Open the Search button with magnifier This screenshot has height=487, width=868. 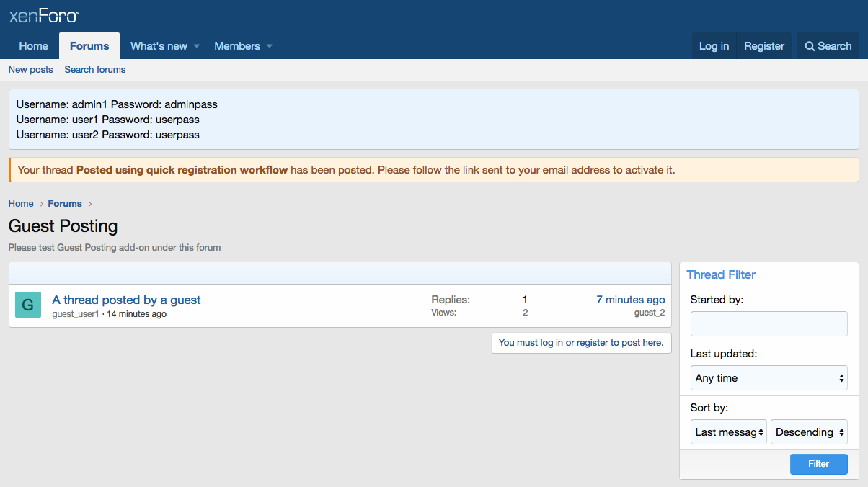pyautogui.click(x=828, y=46)
